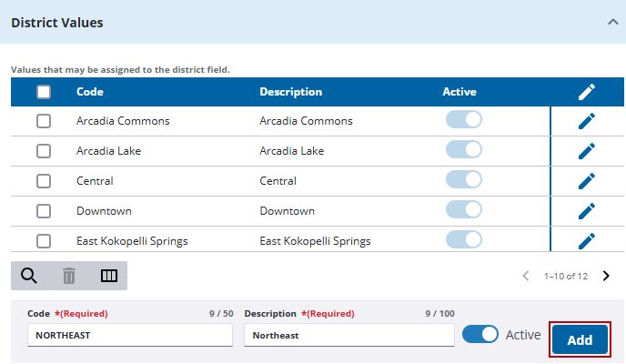
Task: Click the Add button
Action: coord(580,339)
